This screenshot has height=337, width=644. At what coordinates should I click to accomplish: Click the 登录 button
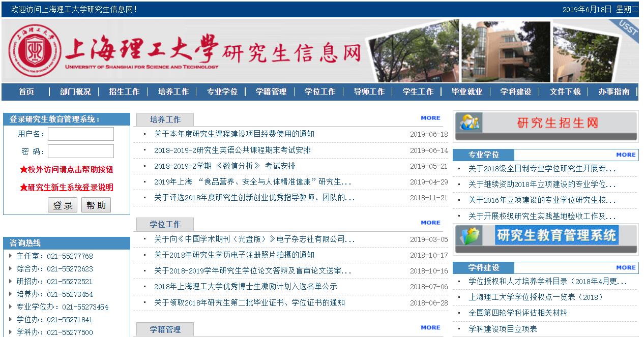tap(63, 205)
